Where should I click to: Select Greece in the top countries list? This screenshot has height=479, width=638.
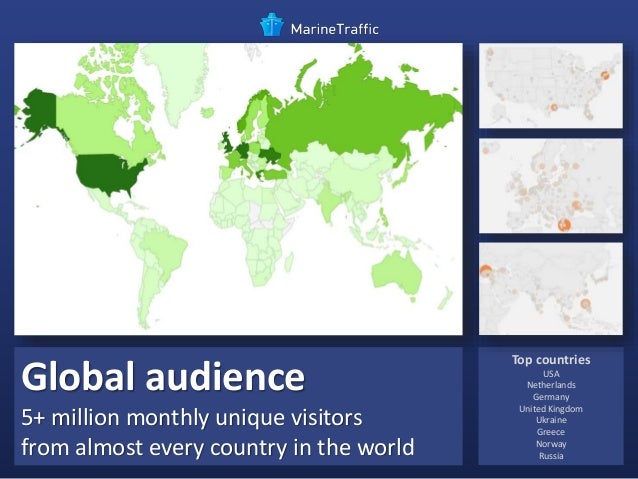[551, 432]
